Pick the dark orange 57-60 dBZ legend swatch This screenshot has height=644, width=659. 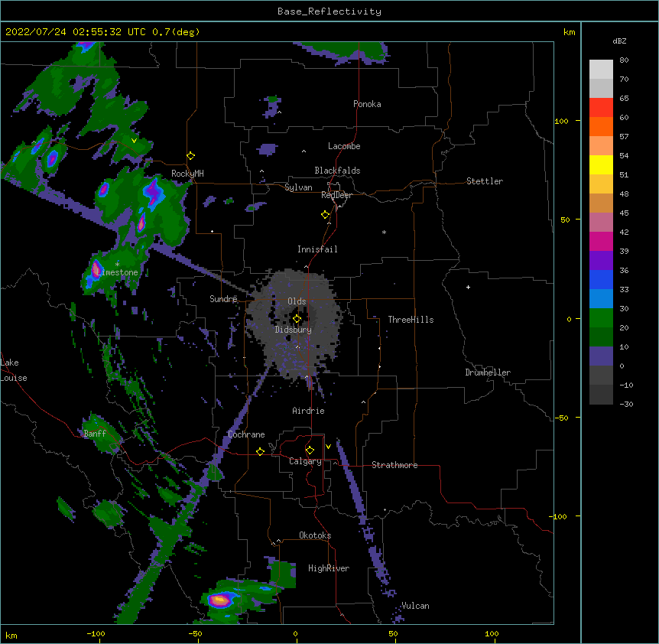601,126
